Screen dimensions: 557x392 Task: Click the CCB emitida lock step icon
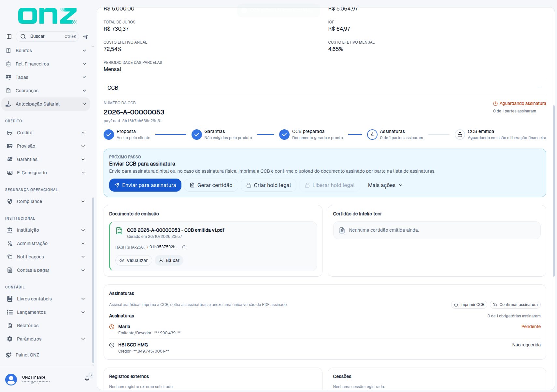tap(460, 135)
